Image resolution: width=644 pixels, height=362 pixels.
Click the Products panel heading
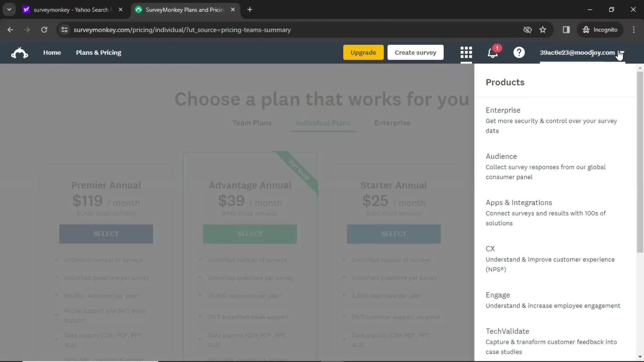point(505,82)
